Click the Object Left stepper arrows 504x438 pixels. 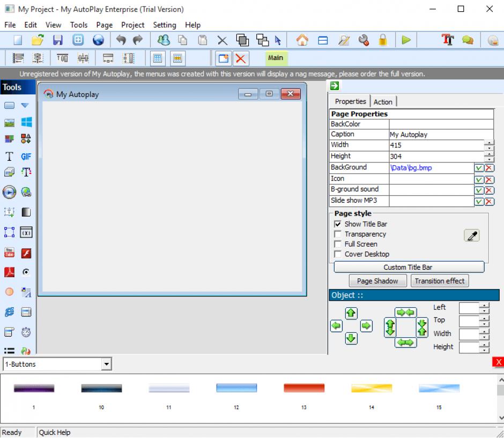pyautogui.click(x=484, y=308)
